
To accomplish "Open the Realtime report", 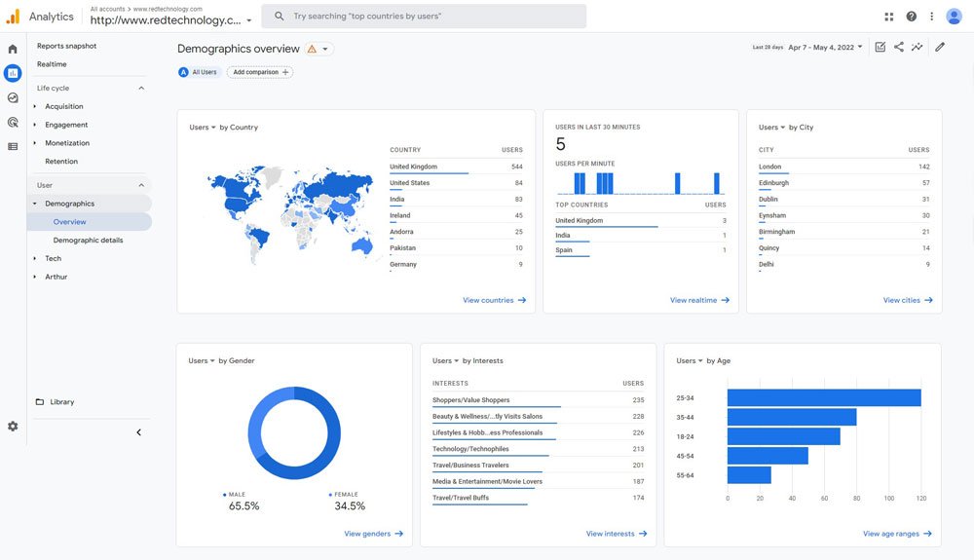I will pyautogui.click(x=52, y=64).
